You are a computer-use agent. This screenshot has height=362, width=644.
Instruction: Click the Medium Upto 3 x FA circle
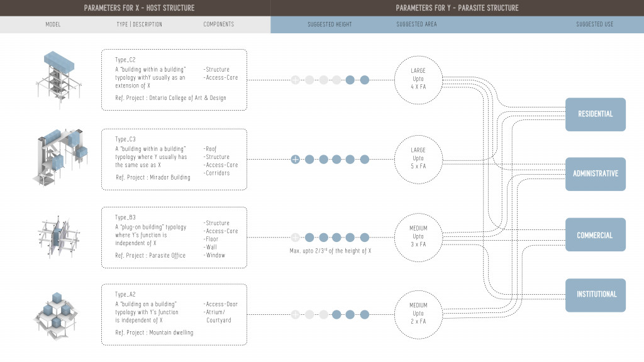click(418, 236)
